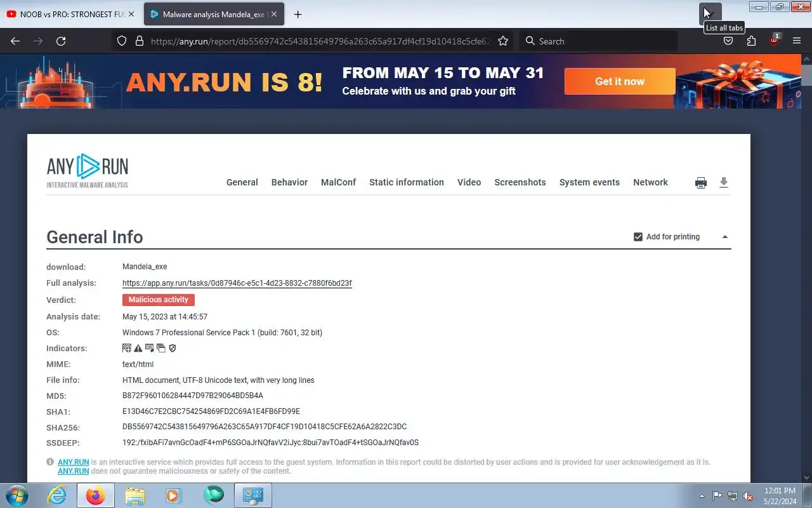Open Windows Explorer folder in taskbar

click(135, 495)
